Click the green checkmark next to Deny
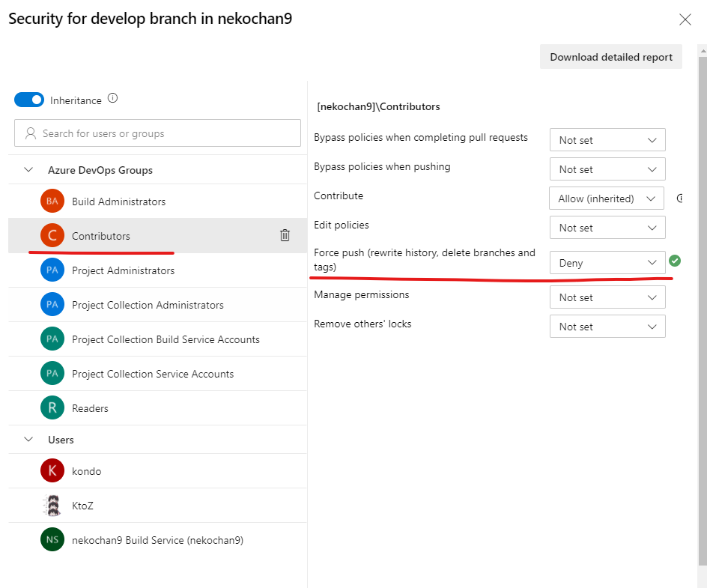 (675, 261)
